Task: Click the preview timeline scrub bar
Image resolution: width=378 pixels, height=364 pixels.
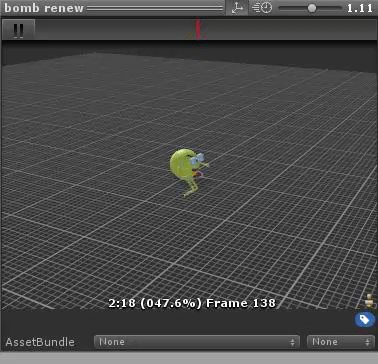Action: pos(206,29)
